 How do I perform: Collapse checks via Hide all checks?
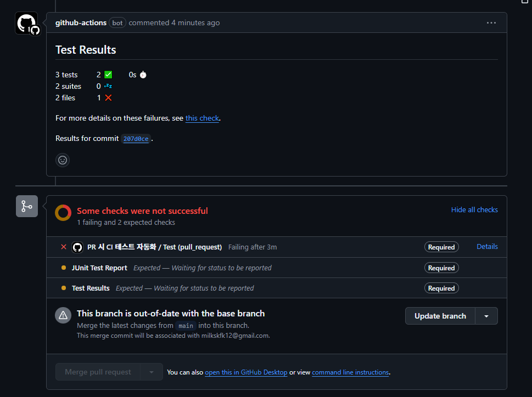[x=474, y=209]
